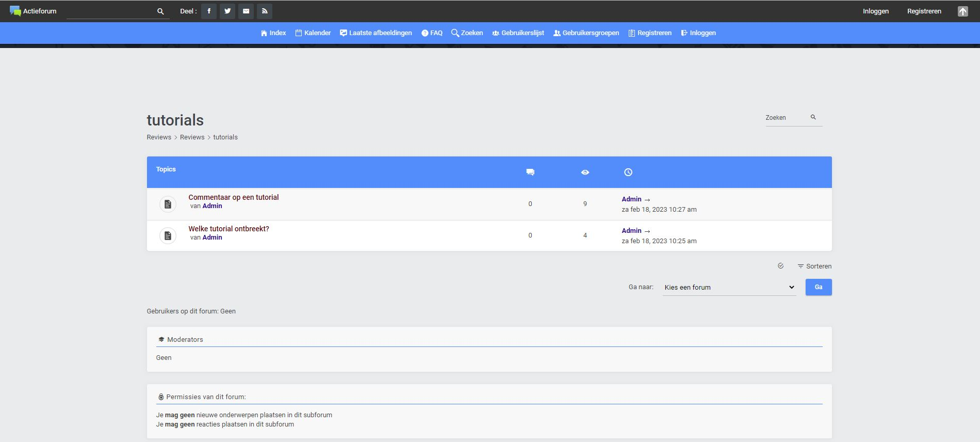This screenshot has height=442, width=980.
Task: Click the Actieforum logo
Action: (33, 11)
